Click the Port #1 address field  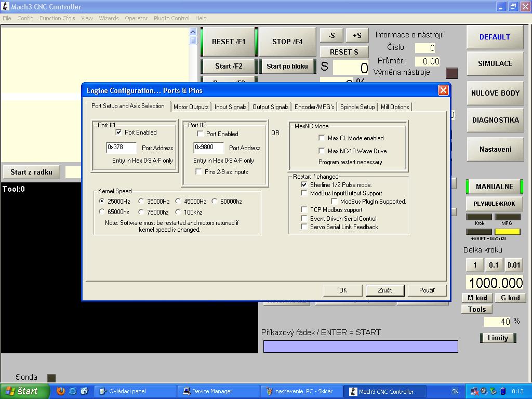pos(121,148)
